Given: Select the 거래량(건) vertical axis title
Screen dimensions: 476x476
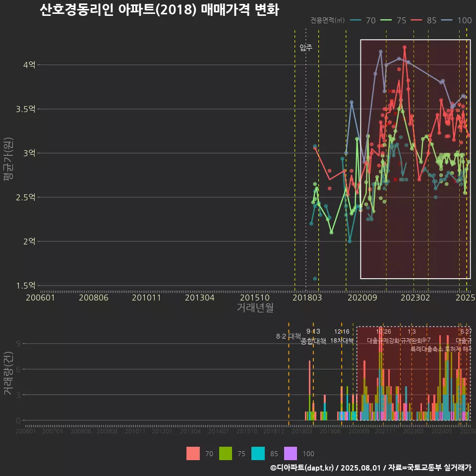Looking at the screenshot, I should [8, 373].
